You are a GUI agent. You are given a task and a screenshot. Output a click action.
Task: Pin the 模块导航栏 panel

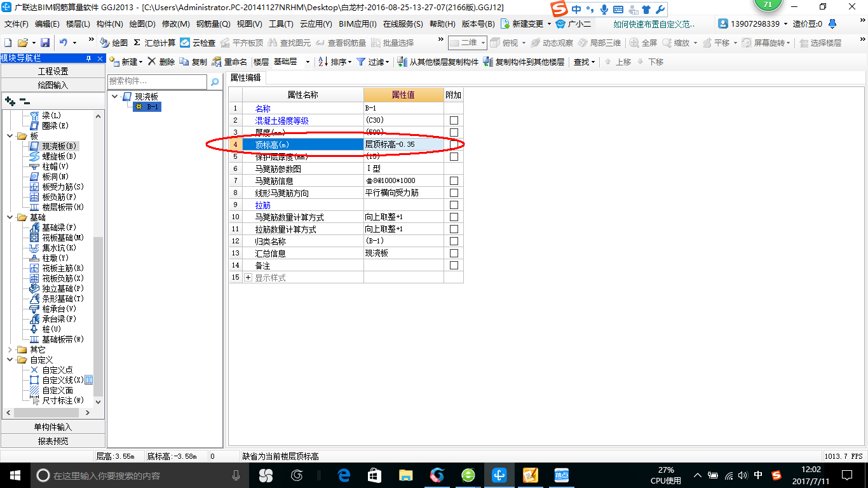click(x=89, y=58)
